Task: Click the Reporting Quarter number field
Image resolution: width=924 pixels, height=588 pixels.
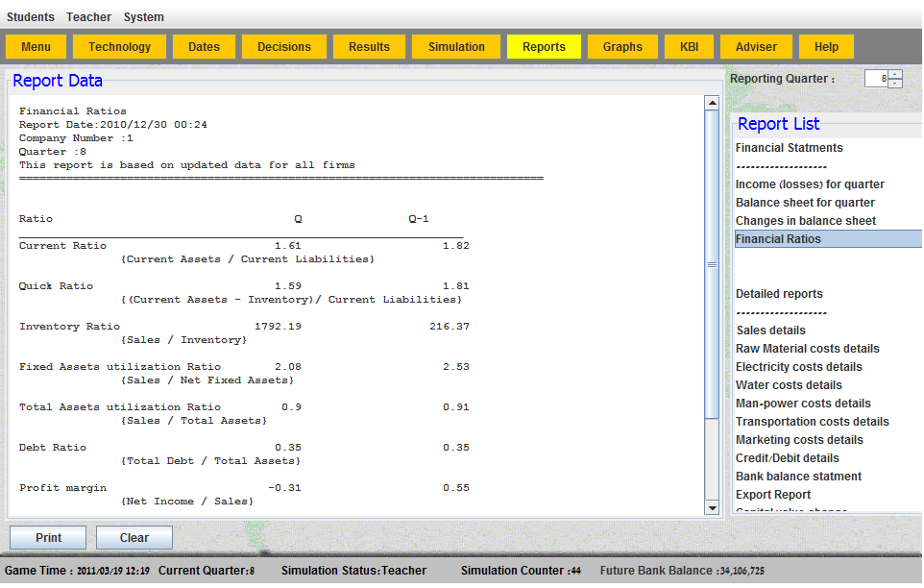Action: coord(875,79)
